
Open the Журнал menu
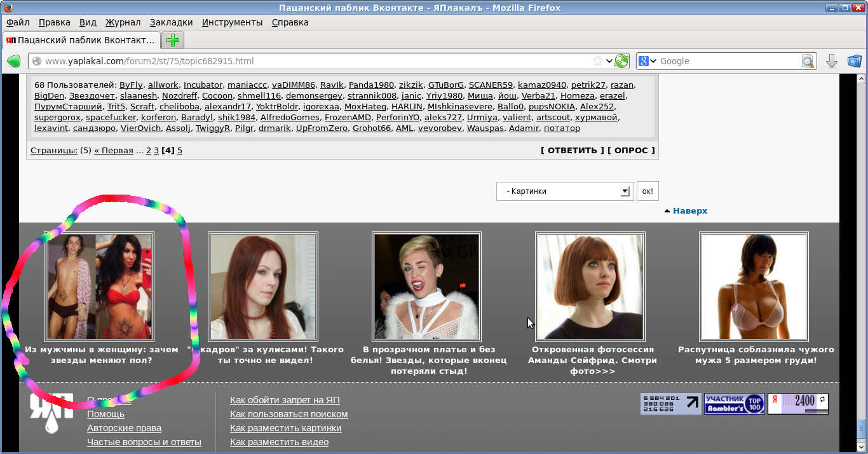click(123, 22)
